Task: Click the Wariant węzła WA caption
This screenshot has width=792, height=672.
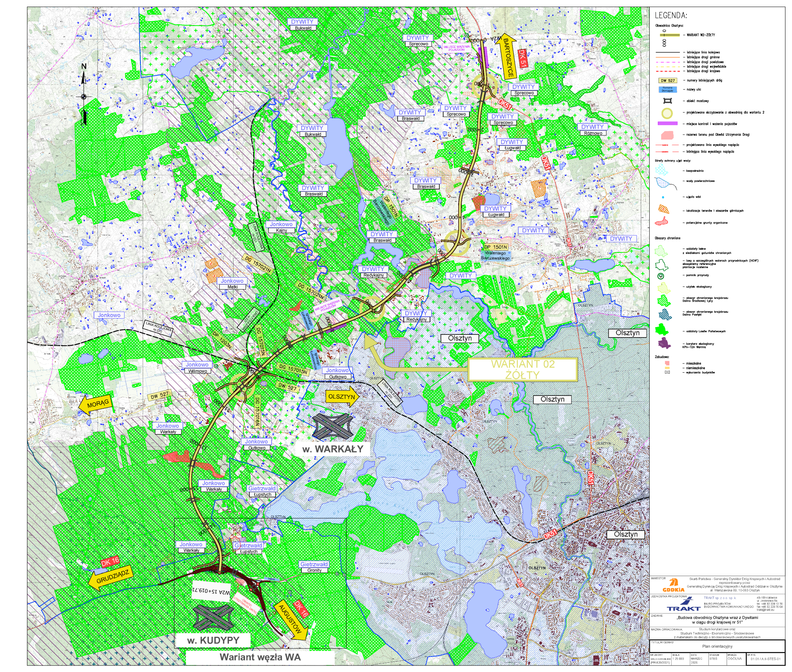Action: coord(260,657)
